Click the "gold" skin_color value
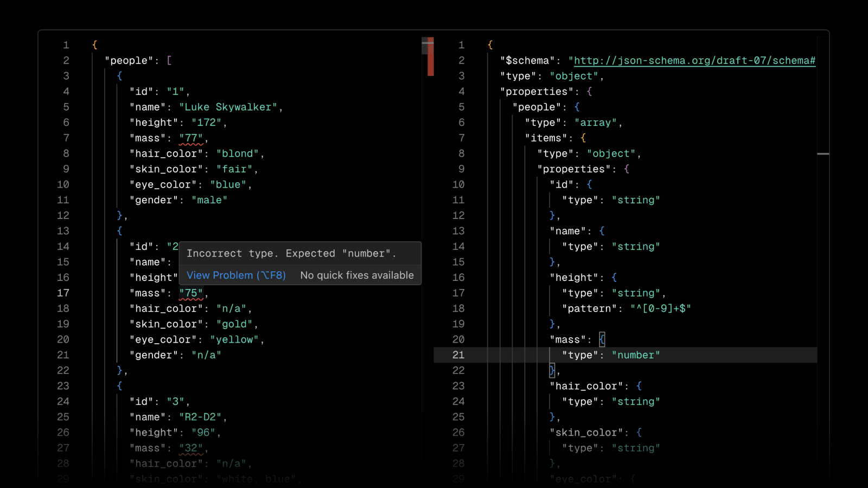Viewport: 868px width, 488px height. 234,324
